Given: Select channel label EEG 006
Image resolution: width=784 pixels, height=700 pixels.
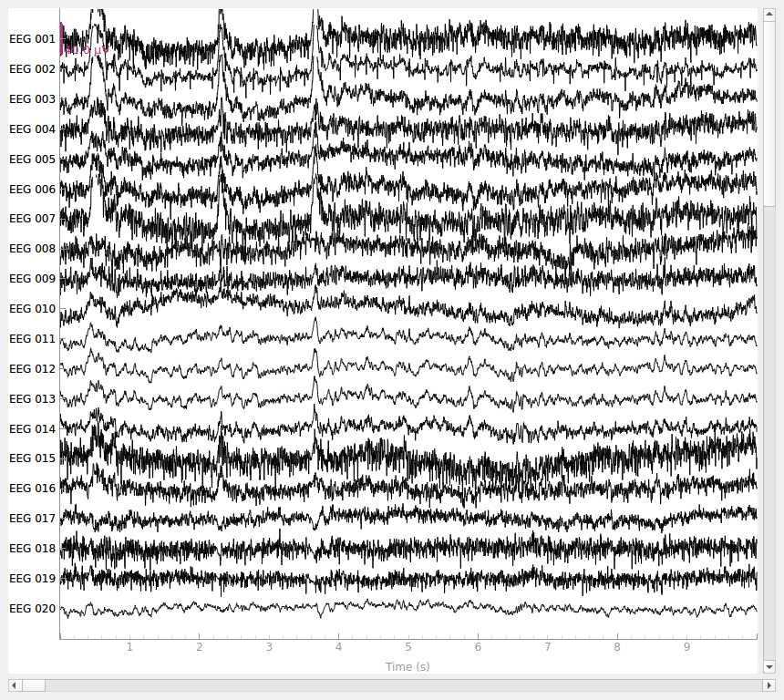Looking at the screenshot, I should (33, 189).
